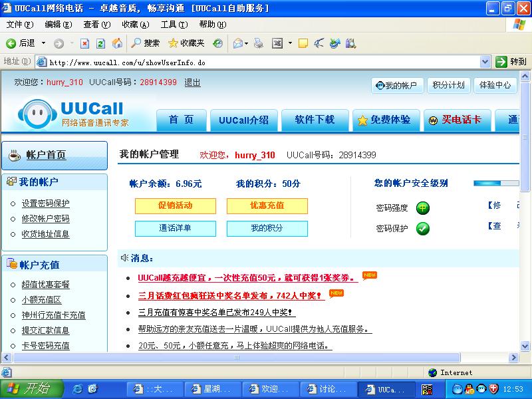Open the 文件(F) menu

pyautogui.click(x=20, y=25)
